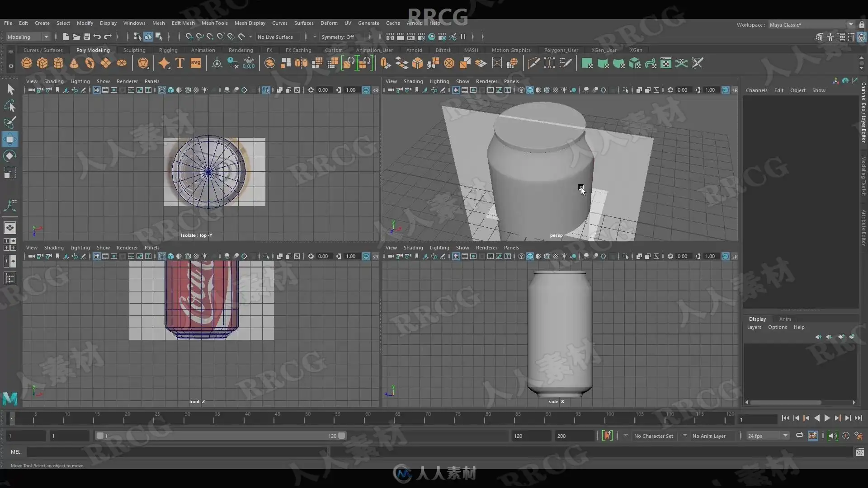
Task: Click the play forward button
Action: coord(827,418)
